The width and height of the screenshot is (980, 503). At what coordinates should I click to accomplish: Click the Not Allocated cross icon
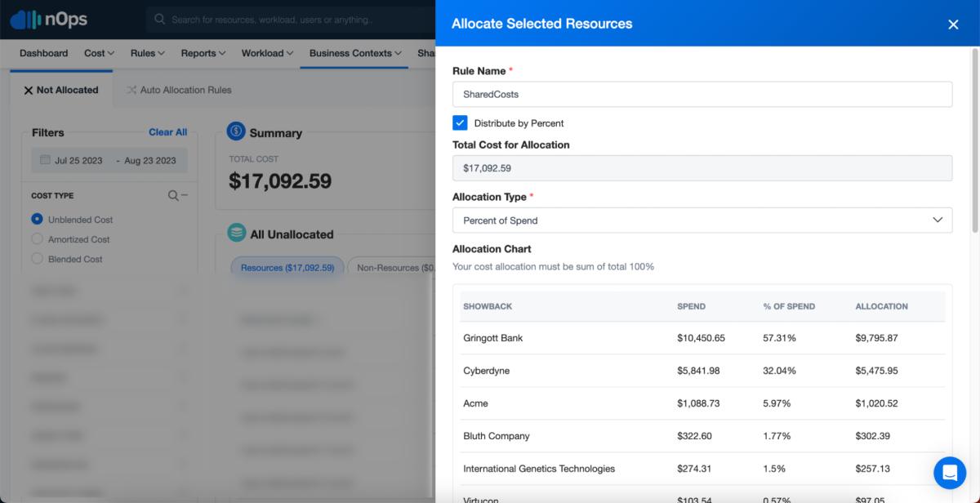tap(29, 90)
